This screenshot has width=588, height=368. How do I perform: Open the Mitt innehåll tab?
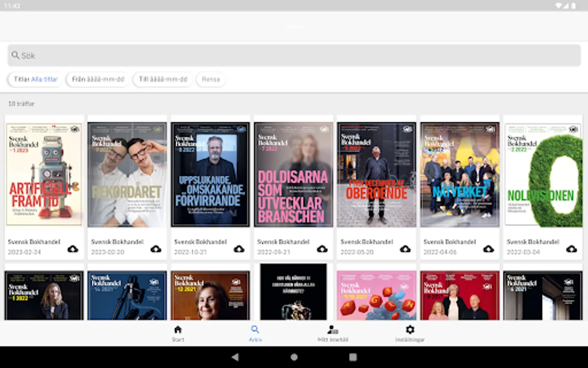point(333,334)
